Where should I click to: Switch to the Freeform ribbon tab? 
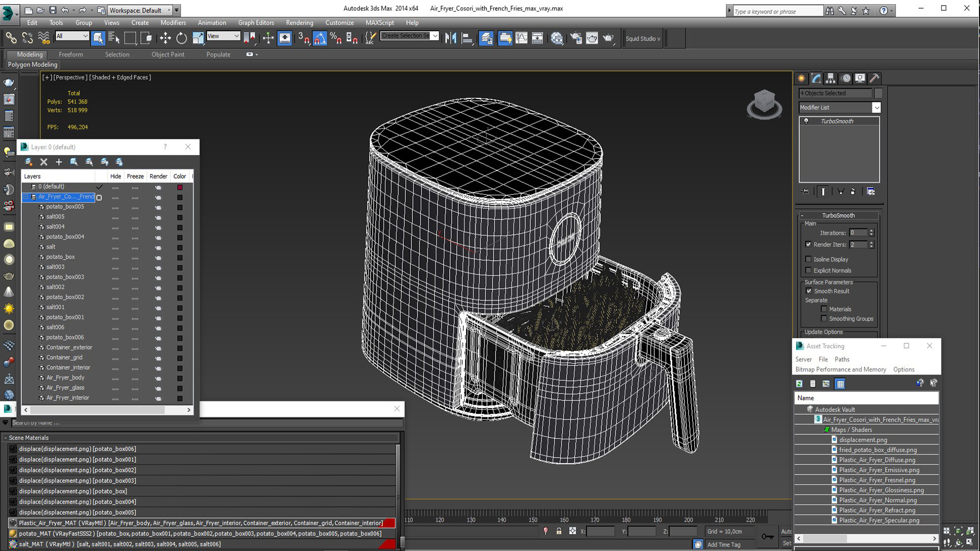coord(70,54)
